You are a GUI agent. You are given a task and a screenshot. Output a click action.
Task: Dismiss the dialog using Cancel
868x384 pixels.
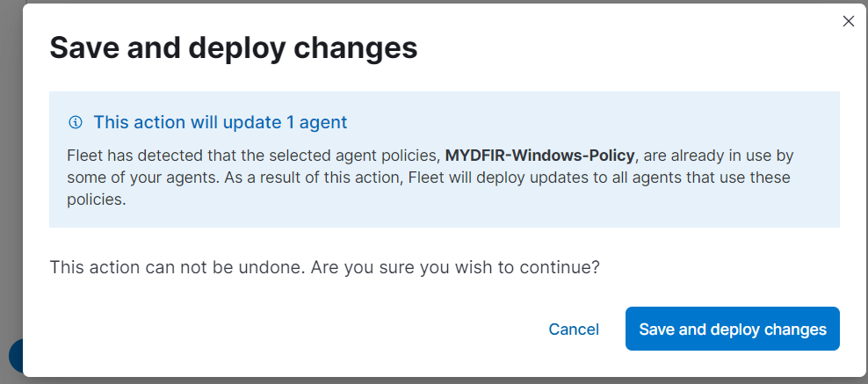574,330
